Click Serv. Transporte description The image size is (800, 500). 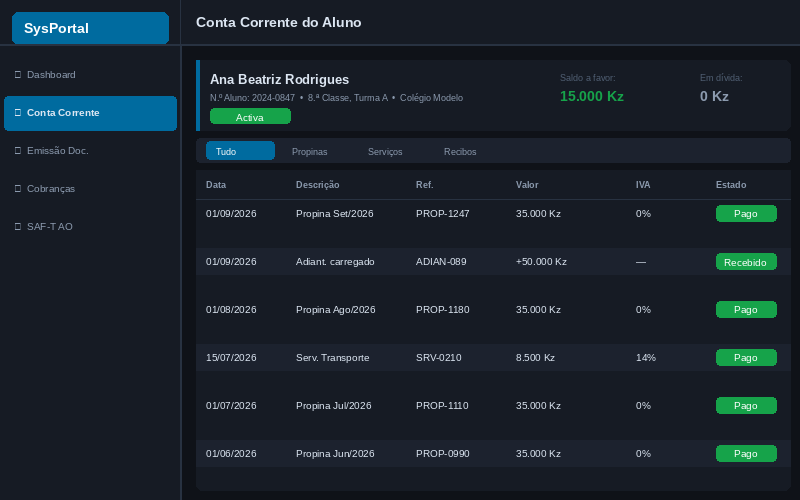332,358
